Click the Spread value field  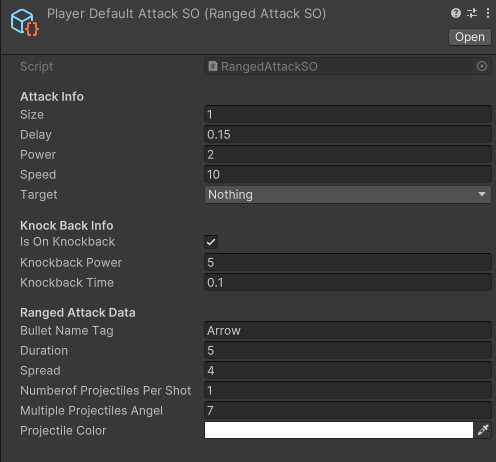[x=348, y=371]
